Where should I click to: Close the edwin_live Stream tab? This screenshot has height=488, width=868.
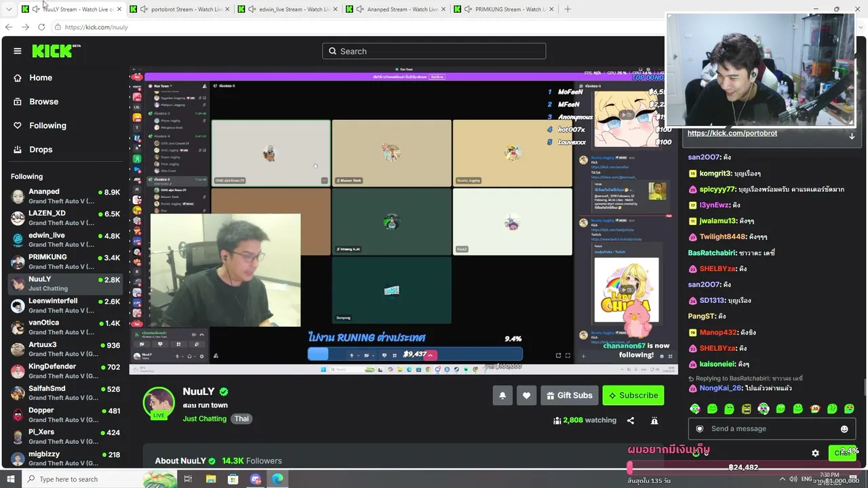coord(335,9)
